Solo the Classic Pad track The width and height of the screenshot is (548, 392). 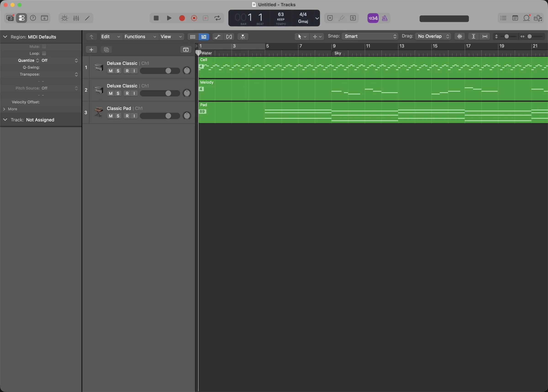tap(118, 116)
